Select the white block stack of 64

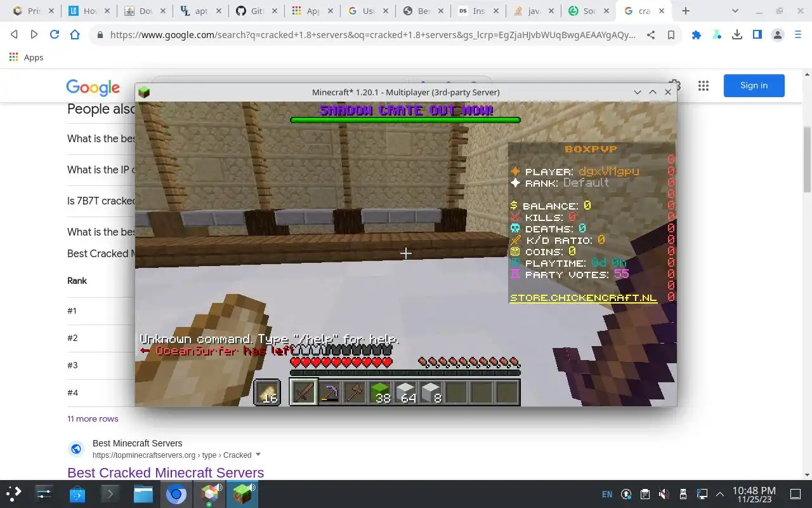pos(405,392)
